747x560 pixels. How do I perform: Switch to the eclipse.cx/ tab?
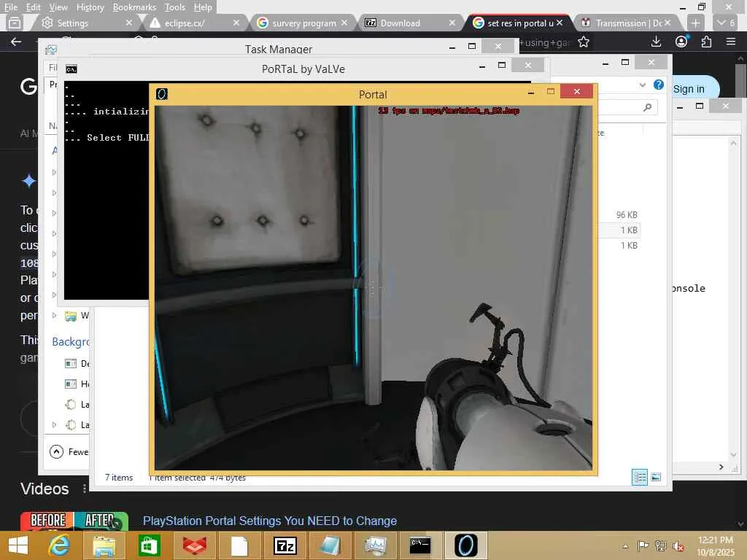(x=190, y=23)
